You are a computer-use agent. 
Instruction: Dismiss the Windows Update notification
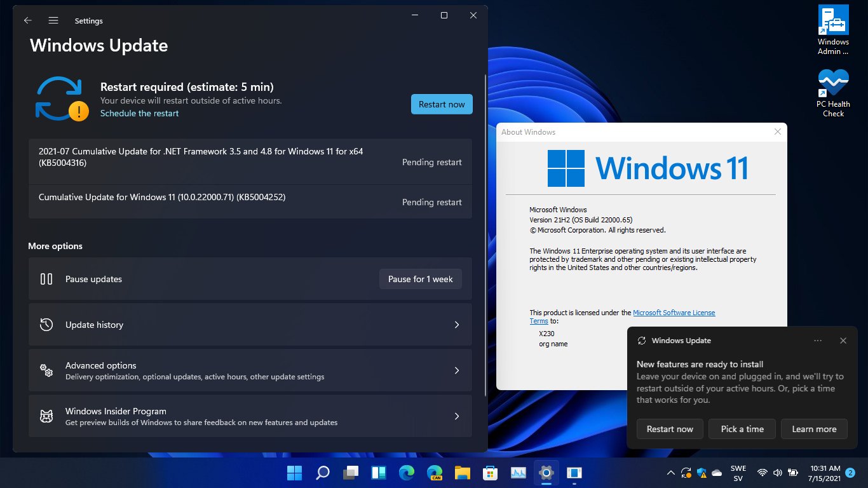[843, 341]
